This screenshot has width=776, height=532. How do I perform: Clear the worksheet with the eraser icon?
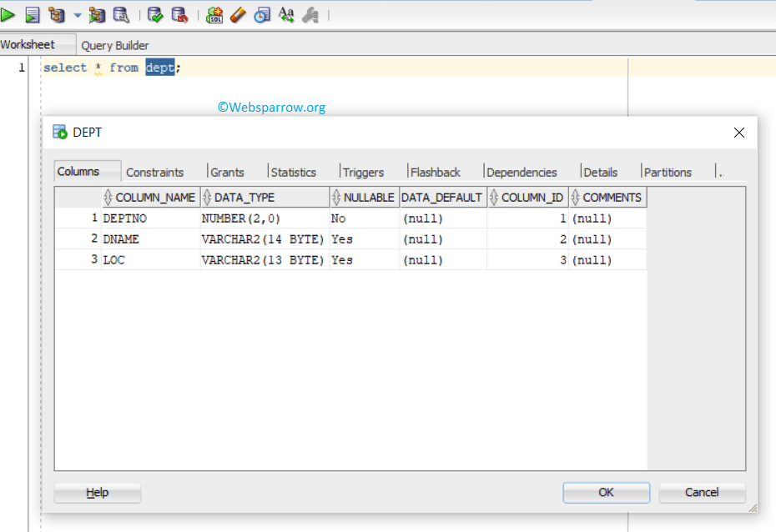click(x=238, y=14)
